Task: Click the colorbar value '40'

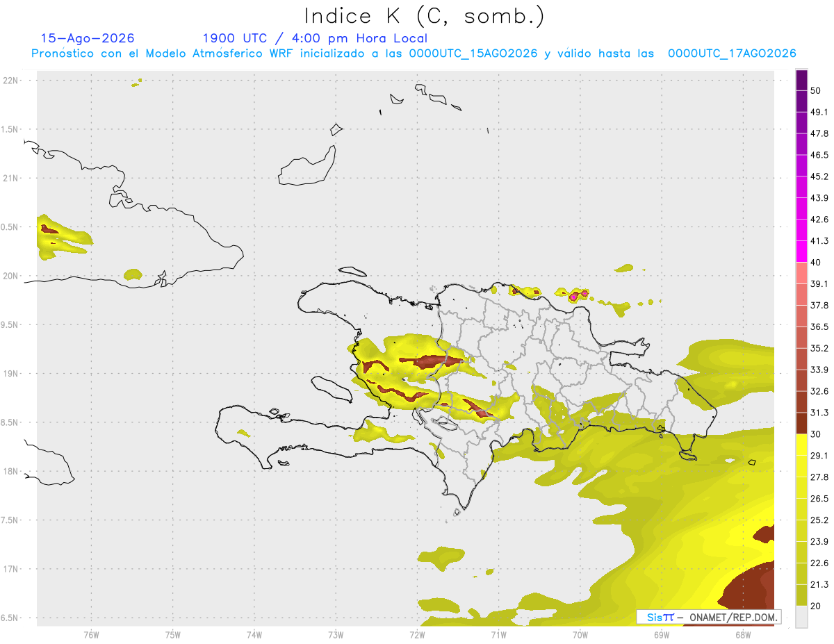Action: pyautogui.click(x=816, y=263)
